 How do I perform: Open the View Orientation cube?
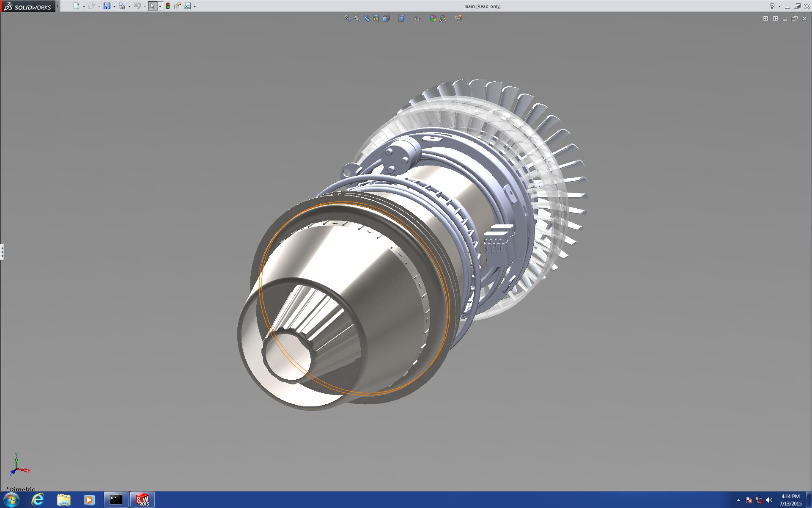pyautogui.click(x=386, y=18)
